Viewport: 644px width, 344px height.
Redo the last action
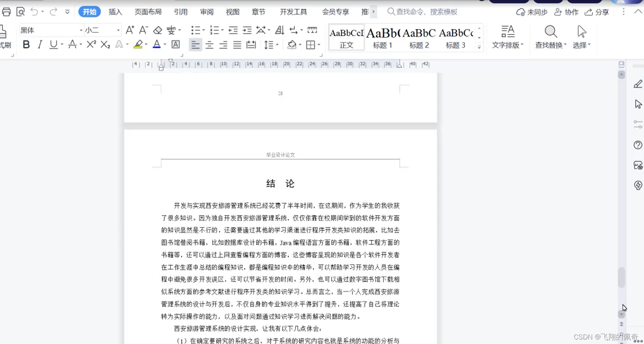[53, 12]
